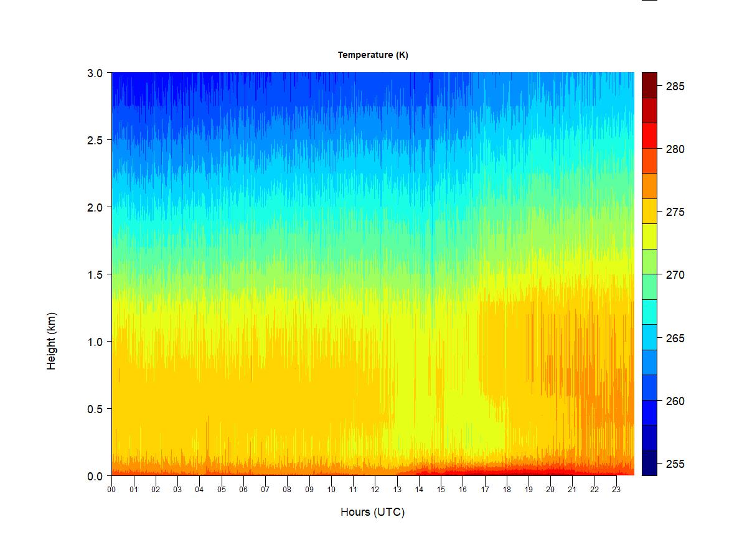747x560 pixels.
Task: Click colorbar label 260
Action: pyautogui.click(x=675, y=401)
